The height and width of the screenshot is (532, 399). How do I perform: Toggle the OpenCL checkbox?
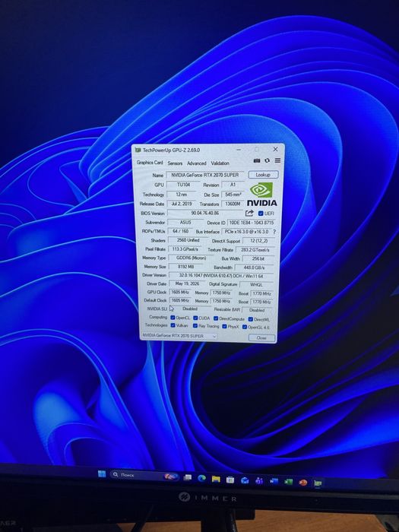coord(173,318)
